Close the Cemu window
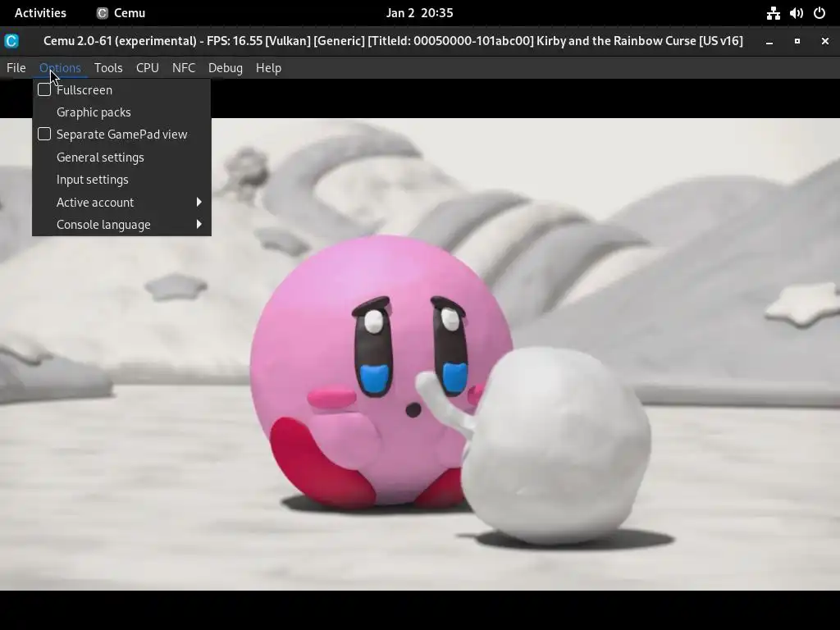This screenshot has height=630, width=840. pyautogui.click(x=825, y=41)
